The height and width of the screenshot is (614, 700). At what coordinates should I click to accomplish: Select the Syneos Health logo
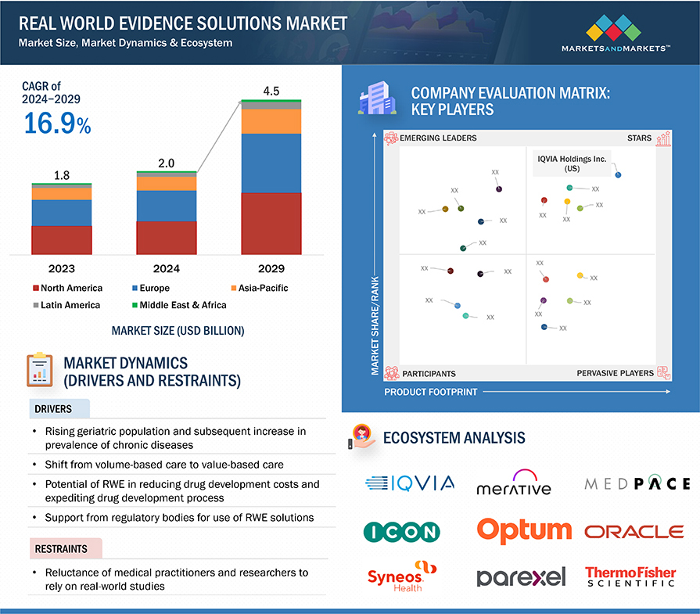click(x=402, y=576)
